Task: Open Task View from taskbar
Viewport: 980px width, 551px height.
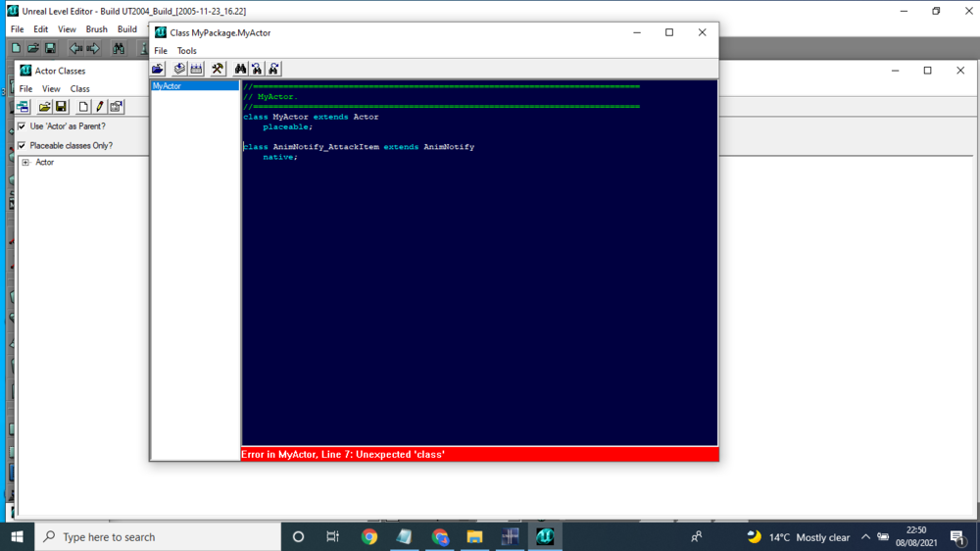Action: tap(332, 536)
